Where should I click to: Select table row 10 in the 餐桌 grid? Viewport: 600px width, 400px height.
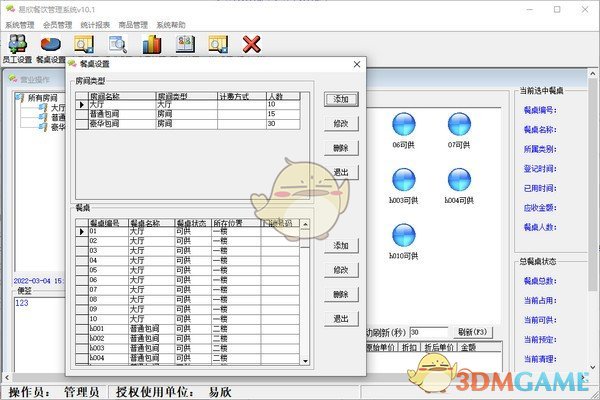coord(188,319)
